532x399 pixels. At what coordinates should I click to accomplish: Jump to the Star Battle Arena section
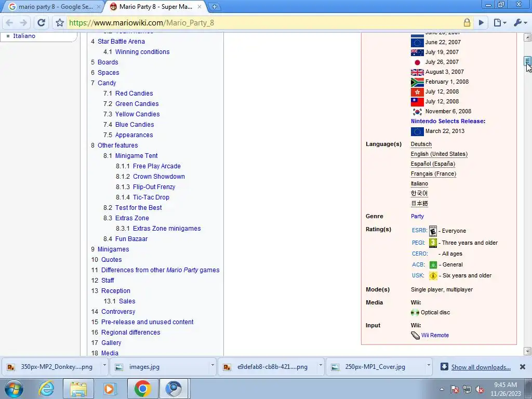121,42
